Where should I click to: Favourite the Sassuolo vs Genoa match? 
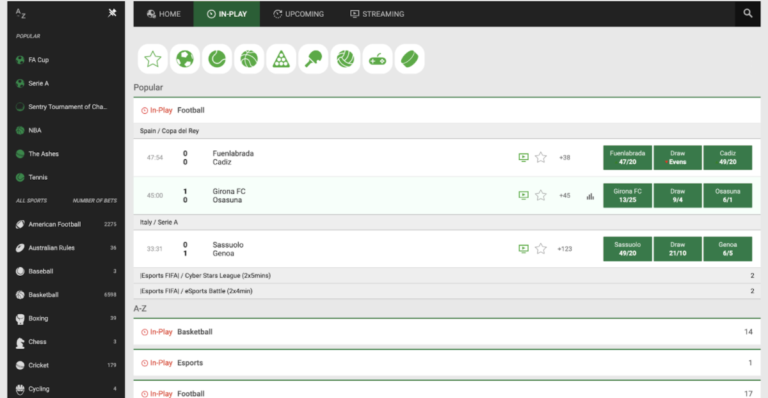541,249
